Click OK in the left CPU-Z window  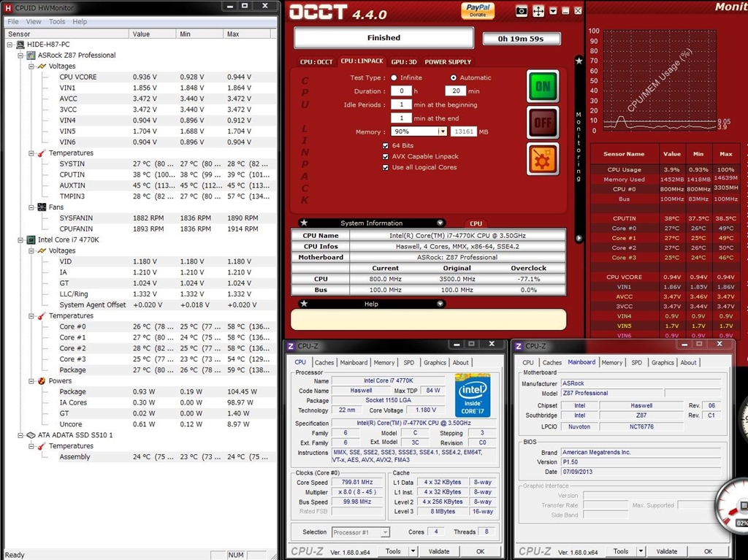coord(481,551)
